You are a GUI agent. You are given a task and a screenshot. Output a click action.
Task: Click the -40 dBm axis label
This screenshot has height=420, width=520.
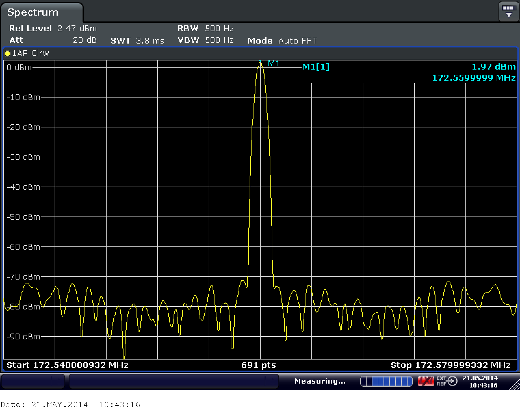[x=23, y=187]
